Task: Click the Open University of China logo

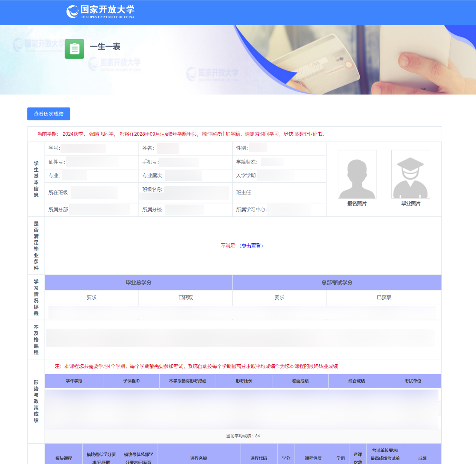Action: (x=100, y=12)
